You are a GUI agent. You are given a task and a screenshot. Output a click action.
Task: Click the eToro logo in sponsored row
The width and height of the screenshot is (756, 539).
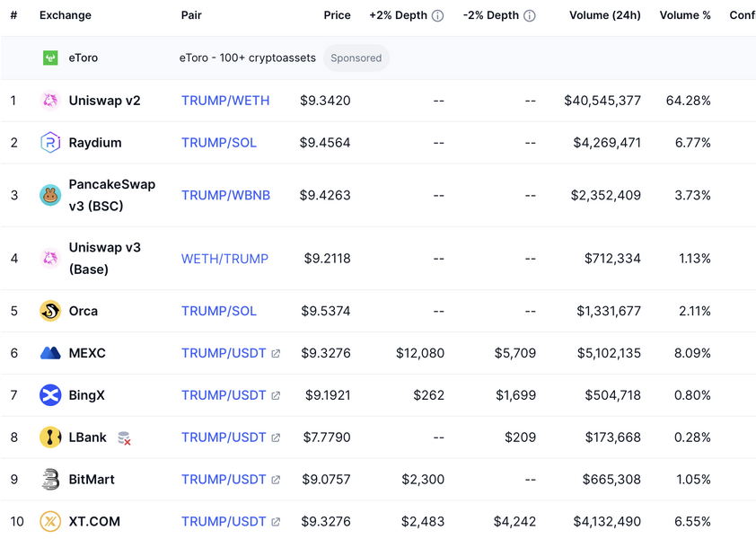click(50, 58)
